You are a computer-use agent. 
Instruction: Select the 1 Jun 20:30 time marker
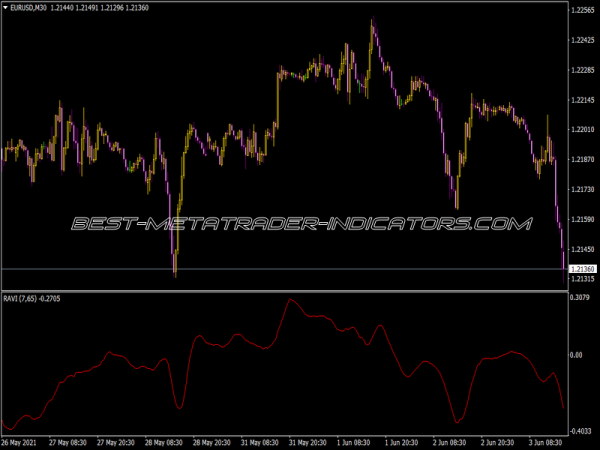401,443
